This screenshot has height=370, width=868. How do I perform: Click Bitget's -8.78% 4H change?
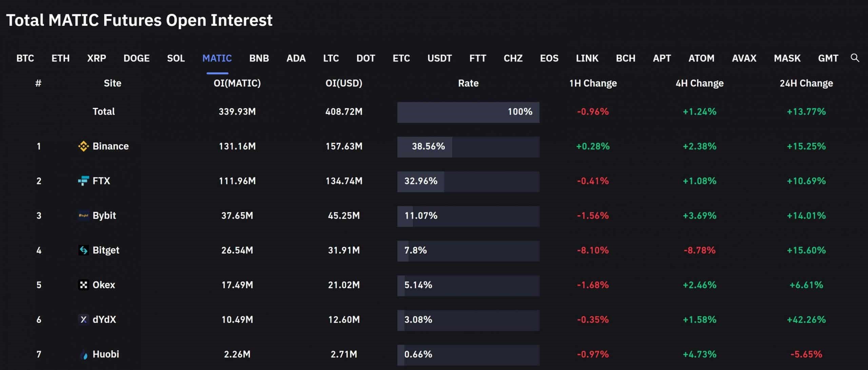699,250
